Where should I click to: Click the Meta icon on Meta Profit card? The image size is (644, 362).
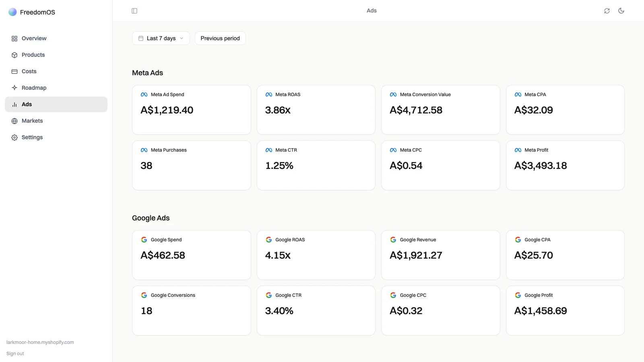[518, 150]
